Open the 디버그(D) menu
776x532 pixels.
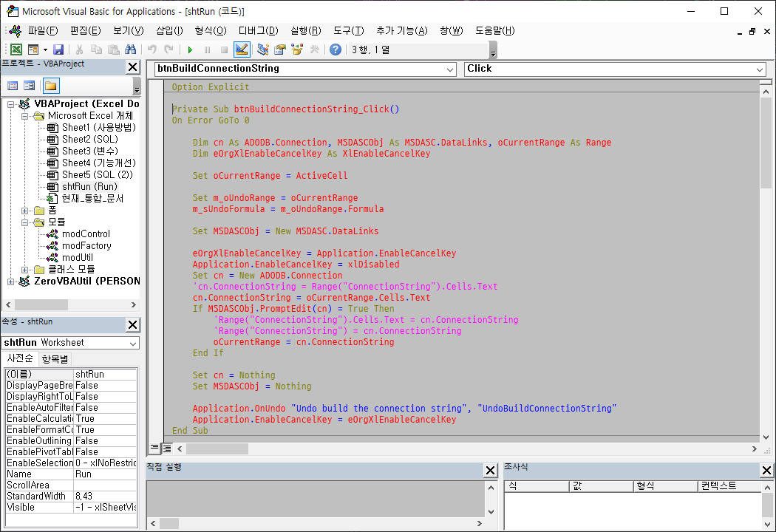coord(259,31)
